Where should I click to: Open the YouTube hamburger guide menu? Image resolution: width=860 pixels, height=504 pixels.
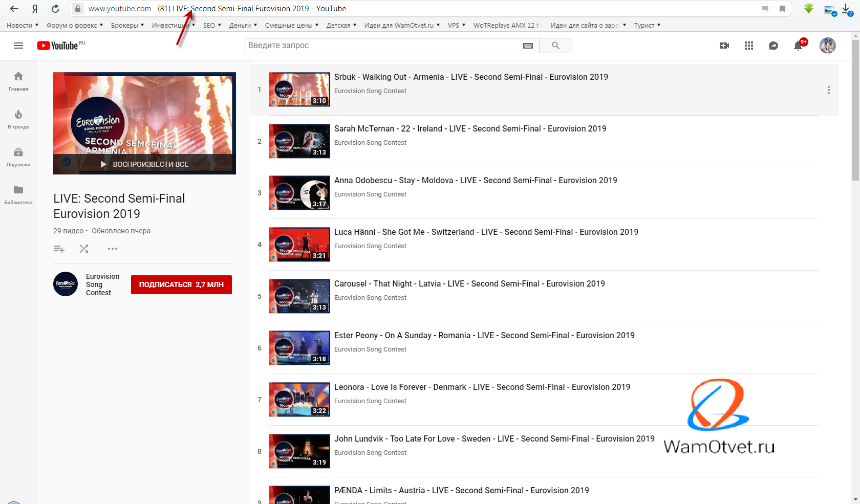18,46
